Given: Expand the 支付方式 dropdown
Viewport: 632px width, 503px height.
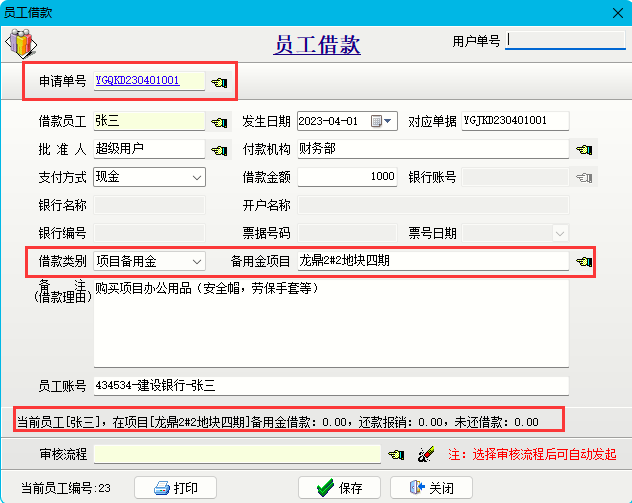Looking at the screenshot, I should coord(196,177).
